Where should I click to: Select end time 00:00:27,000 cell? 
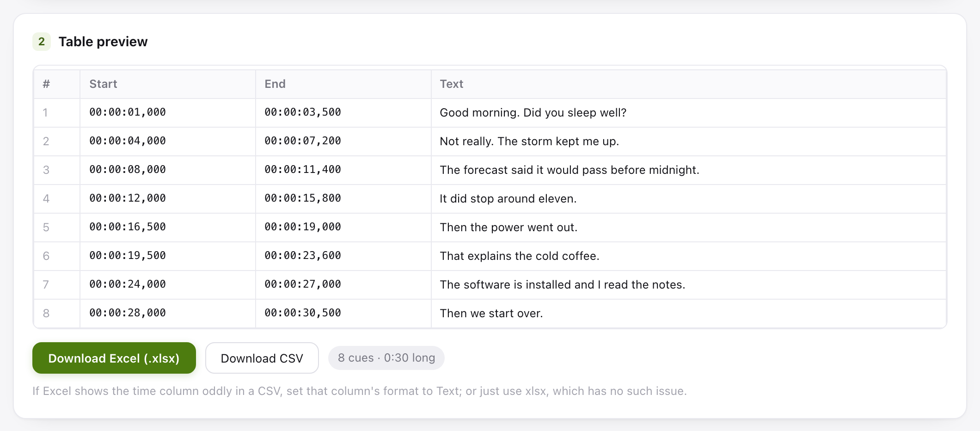(343, 285)
